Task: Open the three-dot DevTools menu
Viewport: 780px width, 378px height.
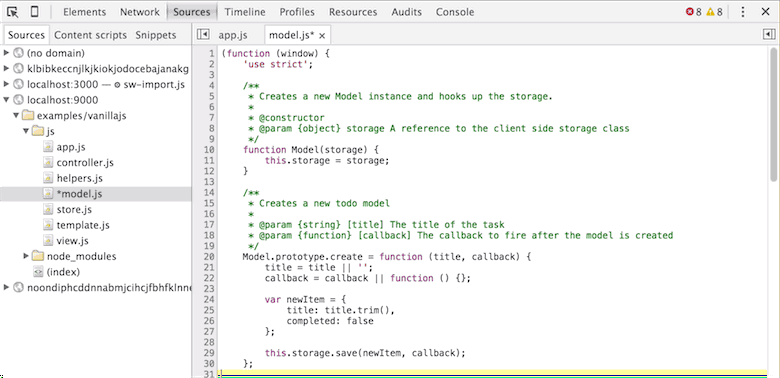Action: 743,12
